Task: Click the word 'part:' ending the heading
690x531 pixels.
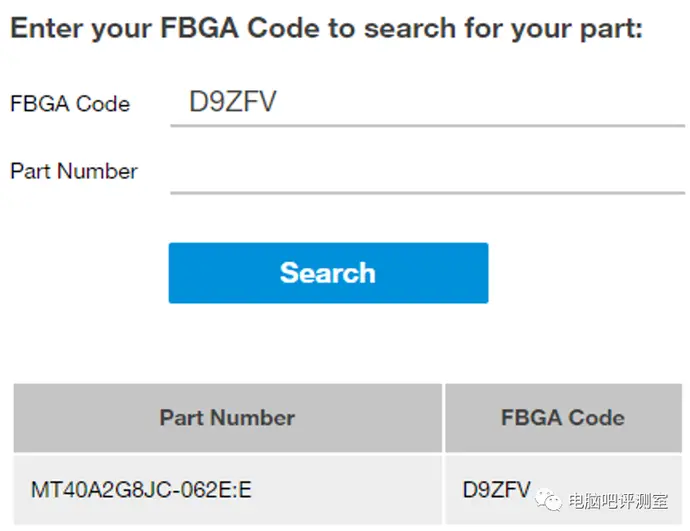Action: tap(612, 30)
